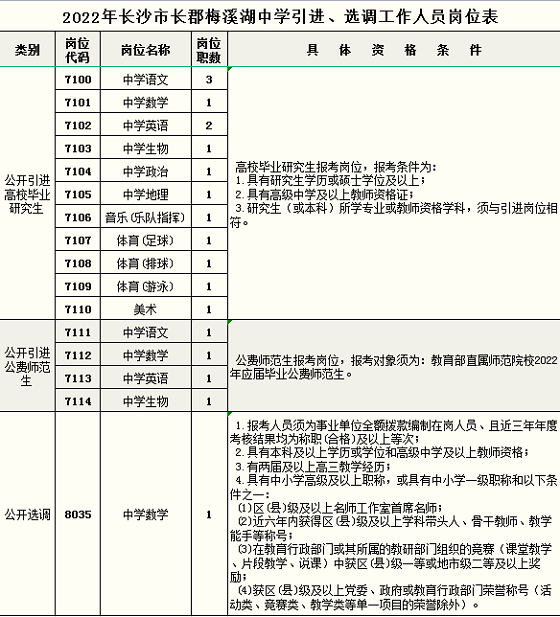Select post code cell 7110

tap(78, 309)
